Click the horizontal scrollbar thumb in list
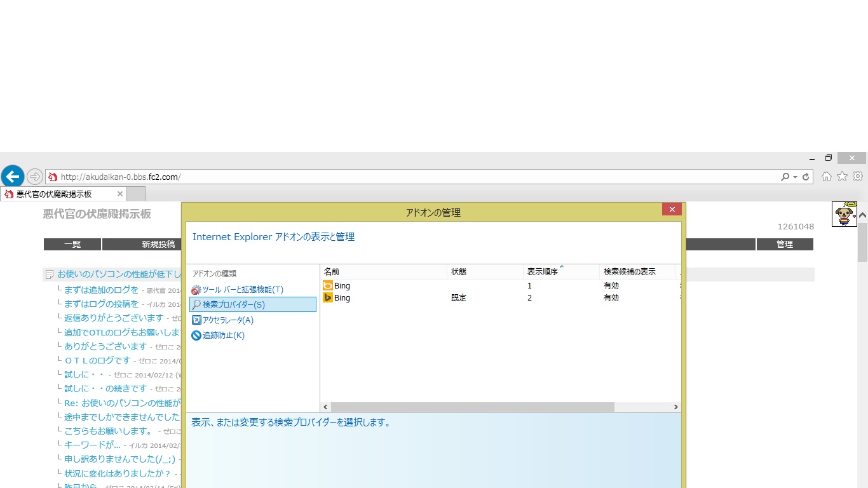 (x=473, y=407)
